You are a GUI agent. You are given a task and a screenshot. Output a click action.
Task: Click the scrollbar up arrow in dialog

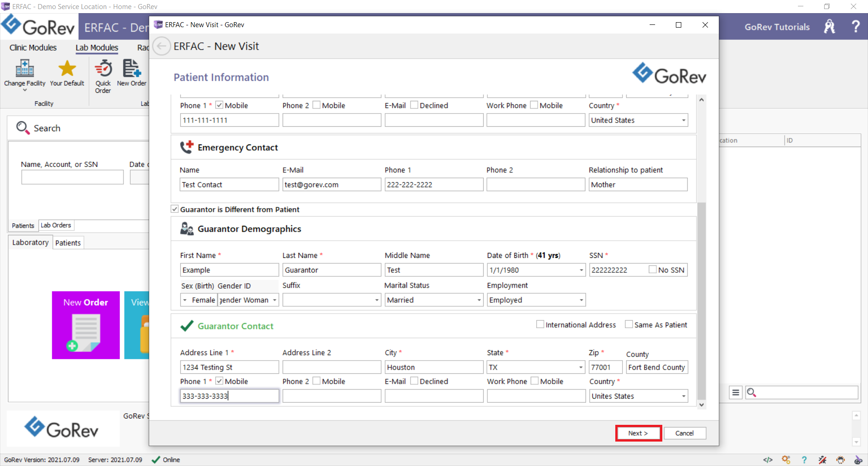tap(701, 100)
